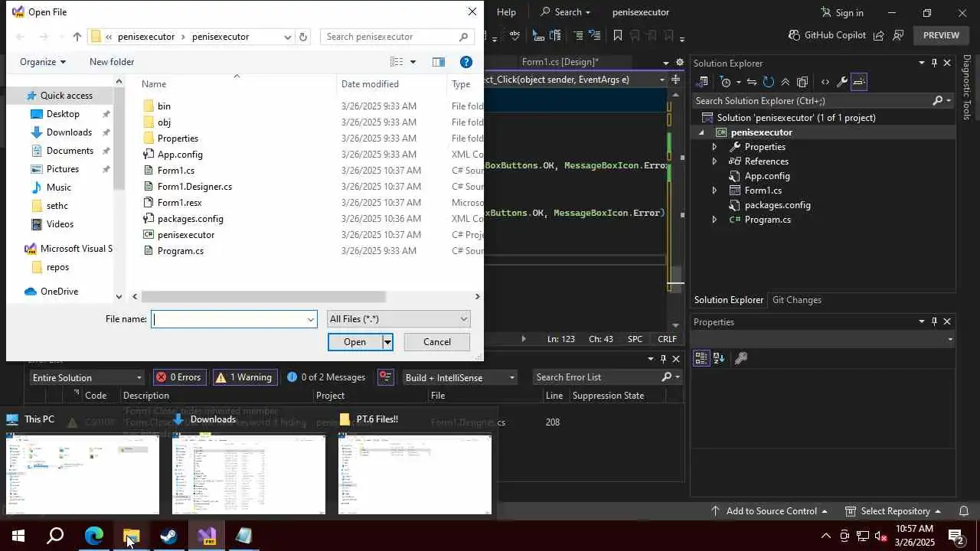This screenshot has width=980, height=551.
Task: Click Sign in at Visual Studio title bar
Action: click(x=841, y=12)
